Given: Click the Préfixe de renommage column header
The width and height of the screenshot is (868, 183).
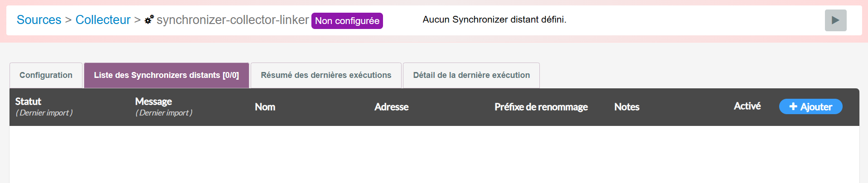Looking at the screenshot, I should pyautogui.click(x=541, y=107).
